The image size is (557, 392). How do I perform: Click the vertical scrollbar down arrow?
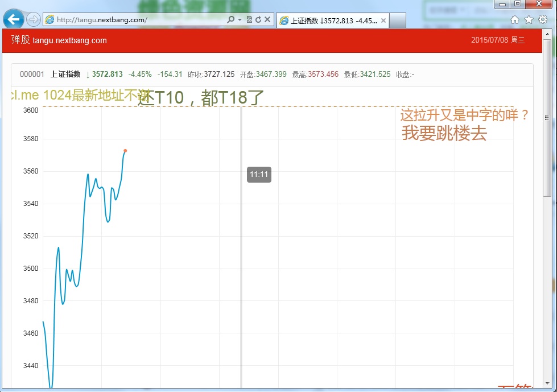tap(547, 383)
